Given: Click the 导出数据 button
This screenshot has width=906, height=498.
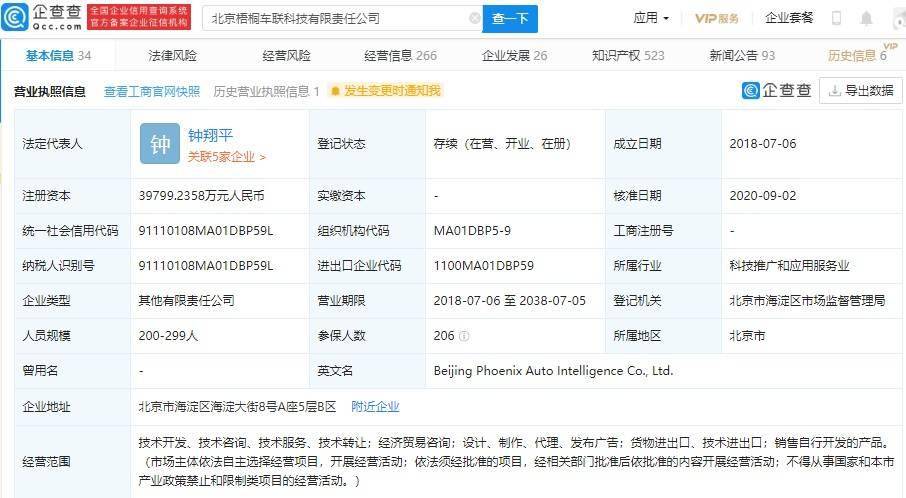Looking at the screenshot, I should pyautogui.click(x=861, y=91).
